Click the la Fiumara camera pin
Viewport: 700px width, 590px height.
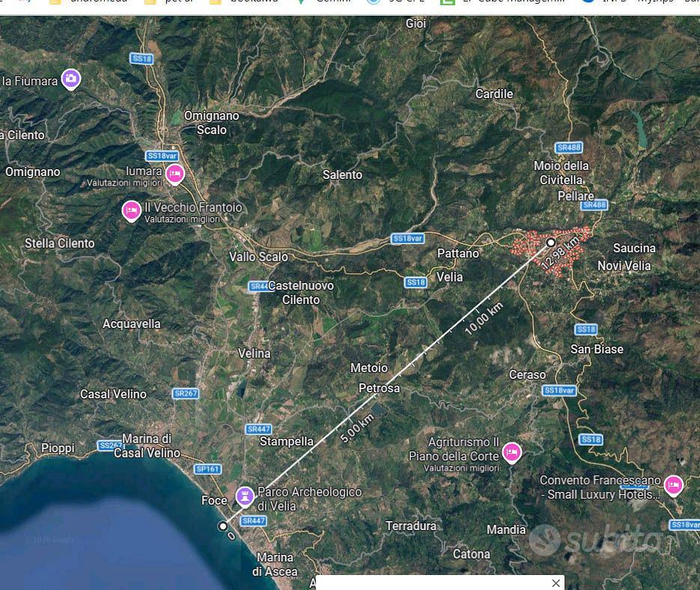70,79
